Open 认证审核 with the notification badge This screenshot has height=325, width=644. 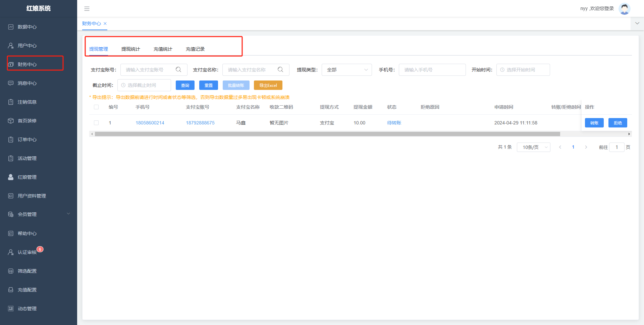(27, 252)
